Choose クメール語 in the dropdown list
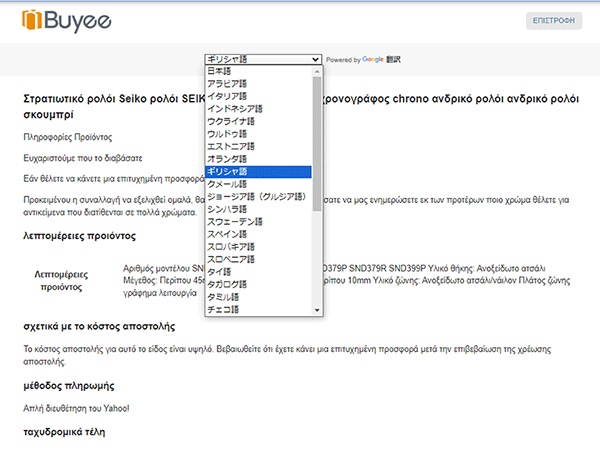Screen dimensions: 600x453 click(258, 184)
